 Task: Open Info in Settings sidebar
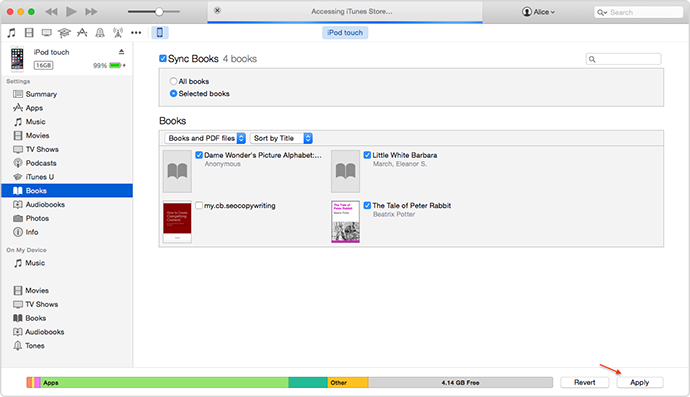pyautogui.click(x=66, y=232)
